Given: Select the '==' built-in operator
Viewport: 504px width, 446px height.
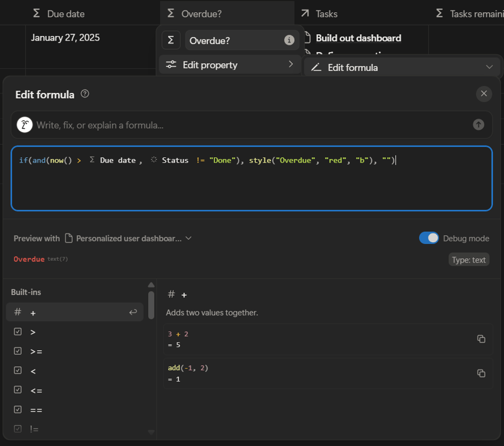Looking at the screenshot, I should [36, 410].
